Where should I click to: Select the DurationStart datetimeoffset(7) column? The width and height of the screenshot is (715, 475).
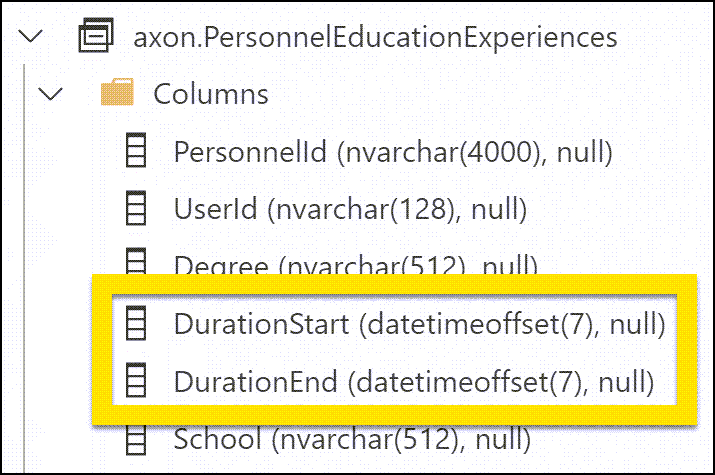point(419,324)
